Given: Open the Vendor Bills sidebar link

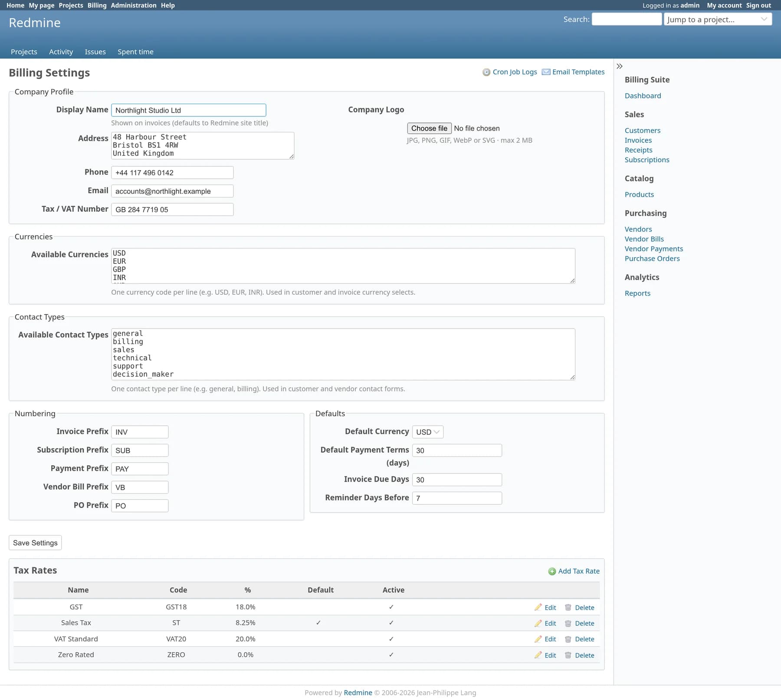Looking at the screenshot, I should (x=644, y=239).
